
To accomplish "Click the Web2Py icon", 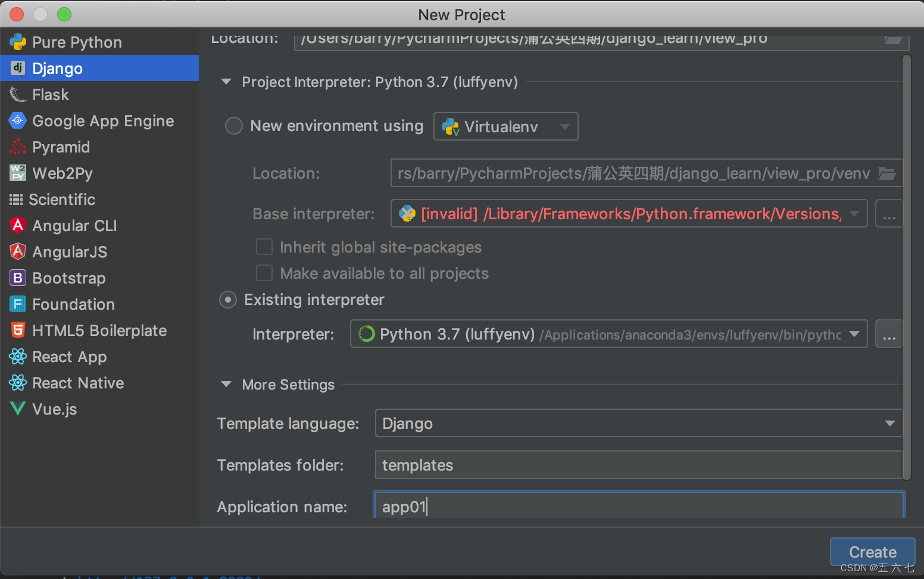I will click(18, 173).
